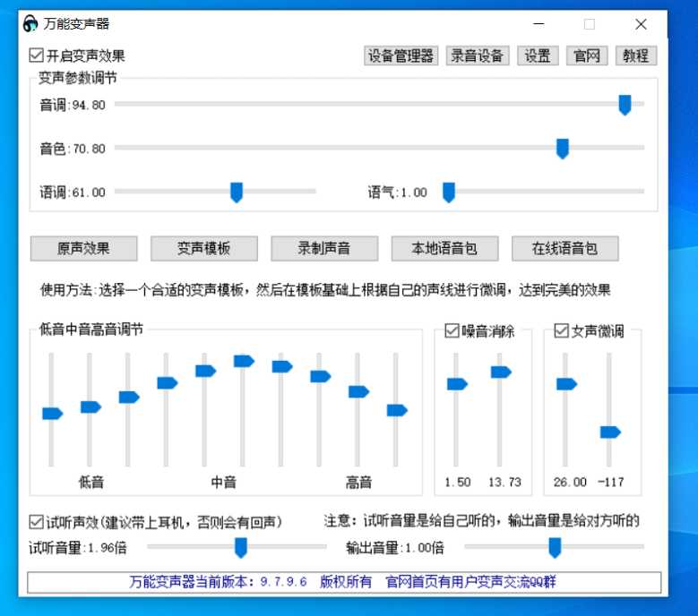Click the seventh equalizer band thumb
Image resolution: width=698 pixels, height=616 pixels.
[x=282, y=366]
